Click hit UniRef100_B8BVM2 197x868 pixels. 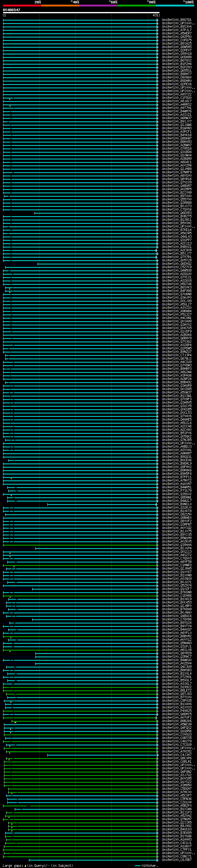click(177, 636)
